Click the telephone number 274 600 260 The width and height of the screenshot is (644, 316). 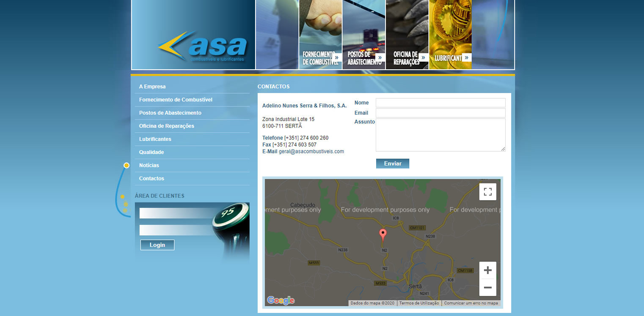click(306, 138)
